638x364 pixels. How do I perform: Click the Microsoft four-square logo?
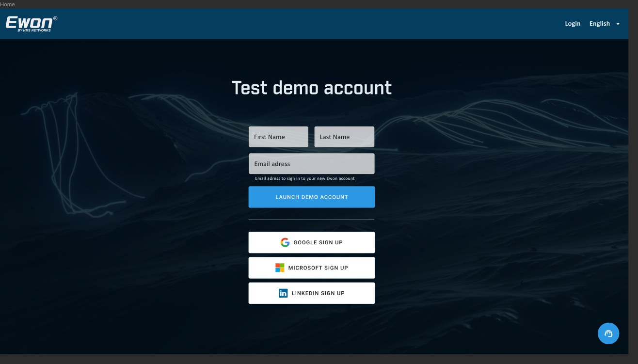pos(280,268)
